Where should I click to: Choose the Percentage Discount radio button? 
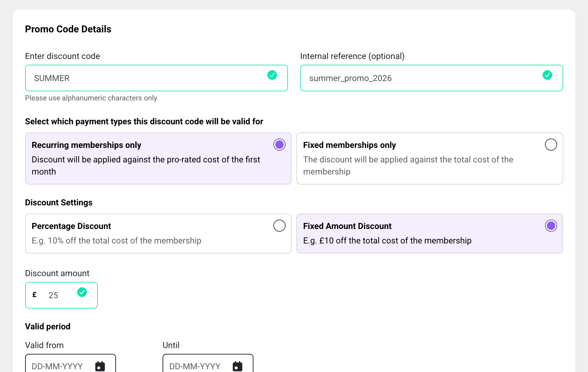[279, 226]
